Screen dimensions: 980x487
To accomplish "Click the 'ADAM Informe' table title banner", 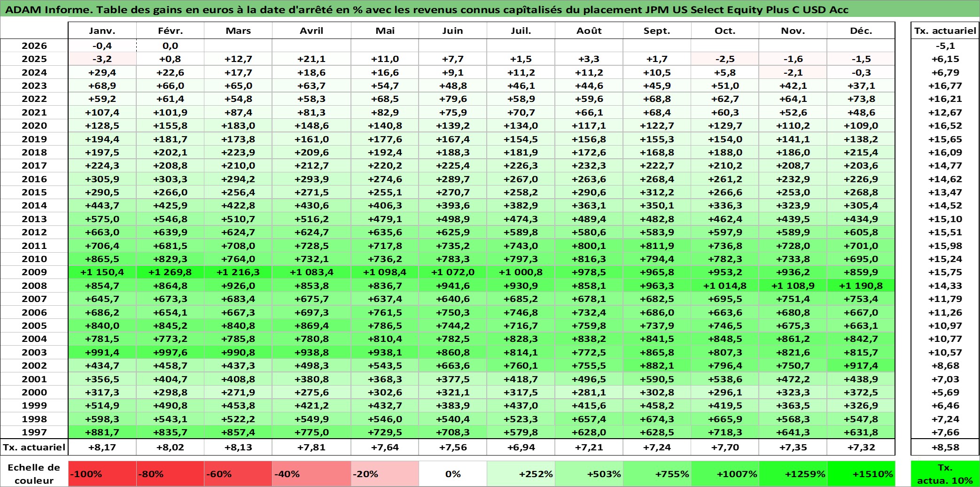I will (x=490, y=9).
